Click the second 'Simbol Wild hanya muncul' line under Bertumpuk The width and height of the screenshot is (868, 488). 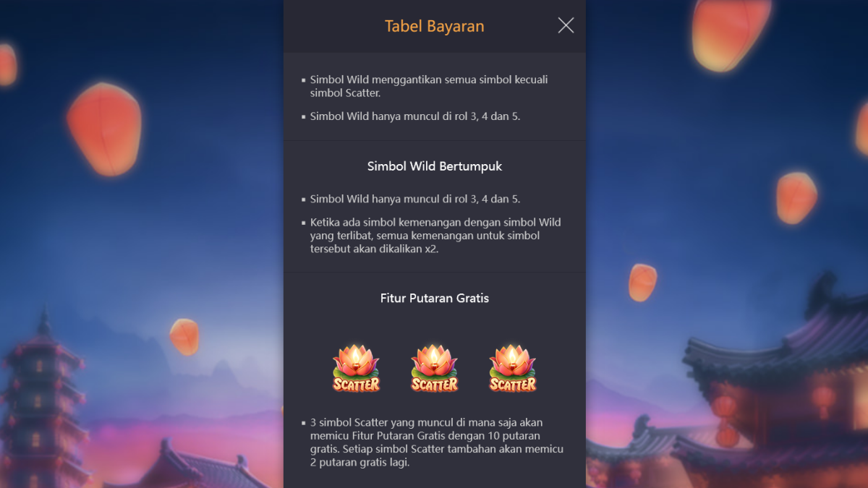pyautogui.click(x=414, y=199)
